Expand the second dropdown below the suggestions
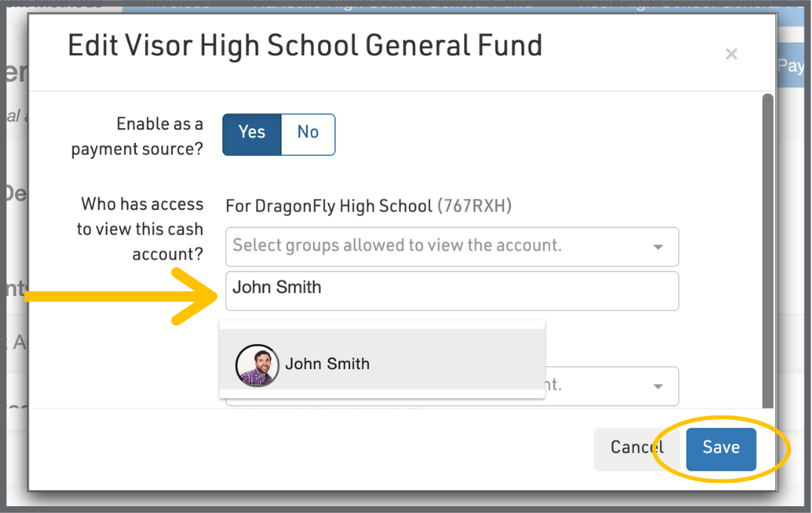 tap(658, 387)
